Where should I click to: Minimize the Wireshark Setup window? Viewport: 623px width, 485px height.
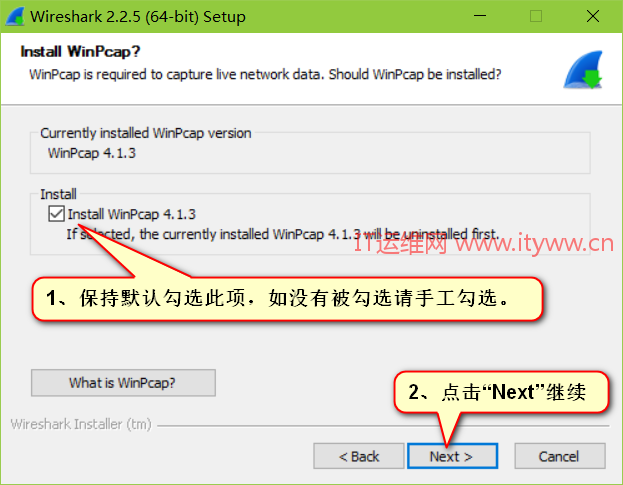click(480, 16)
